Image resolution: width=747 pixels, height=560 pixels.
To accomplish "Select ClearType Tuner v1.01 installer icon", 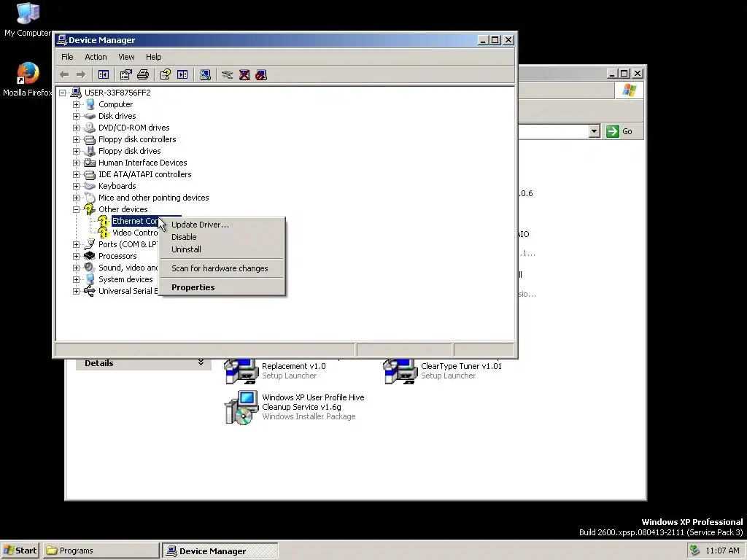I will (400, 371).
